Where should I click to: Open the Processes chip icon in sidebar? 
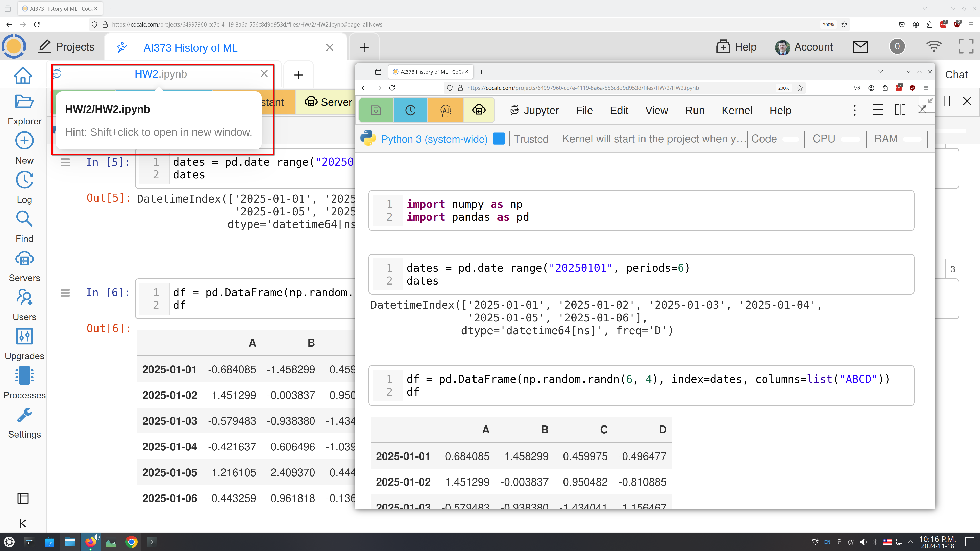[x=24, y=376]
